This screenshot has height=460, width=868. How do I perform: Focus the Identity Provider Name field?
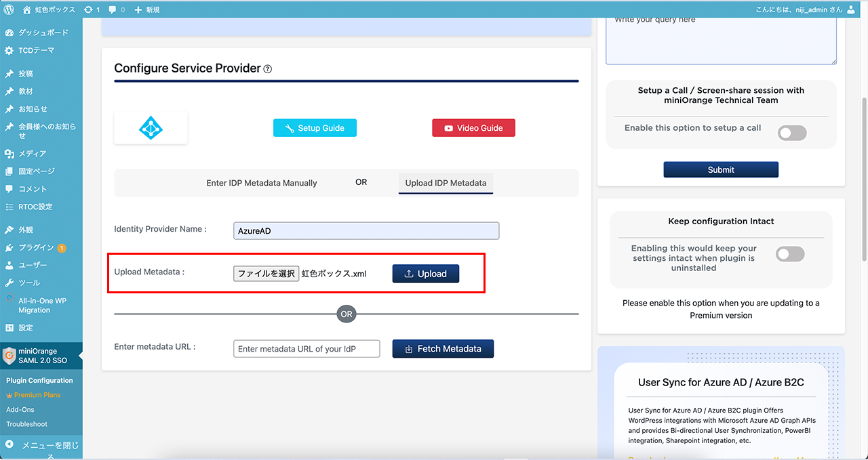point(366,230)
